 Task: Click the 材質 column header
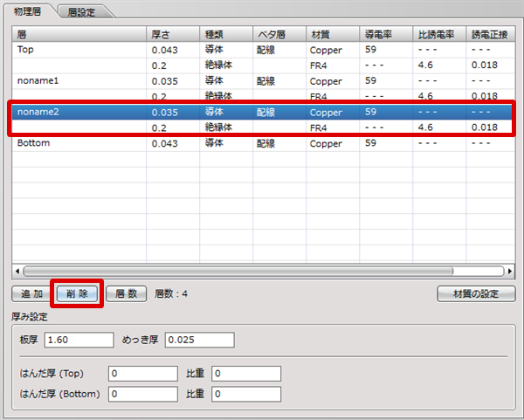(332, 34)
